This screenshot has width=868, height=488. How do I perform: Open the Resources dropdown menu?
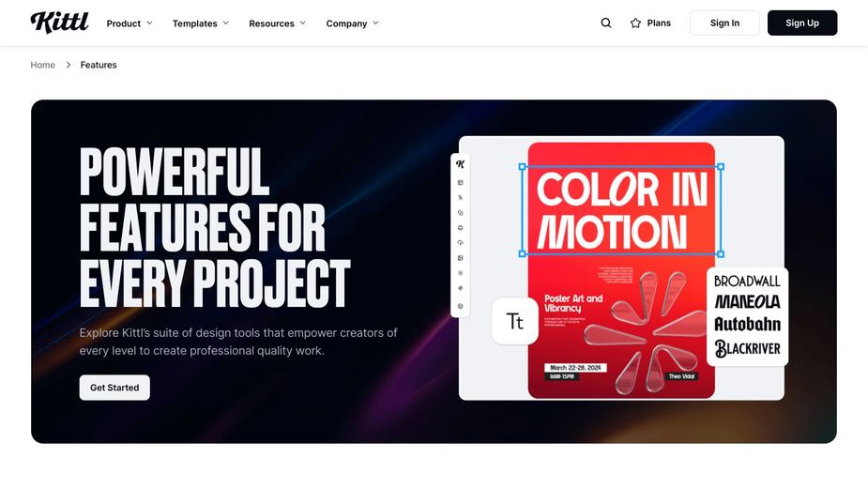(277, 23)
